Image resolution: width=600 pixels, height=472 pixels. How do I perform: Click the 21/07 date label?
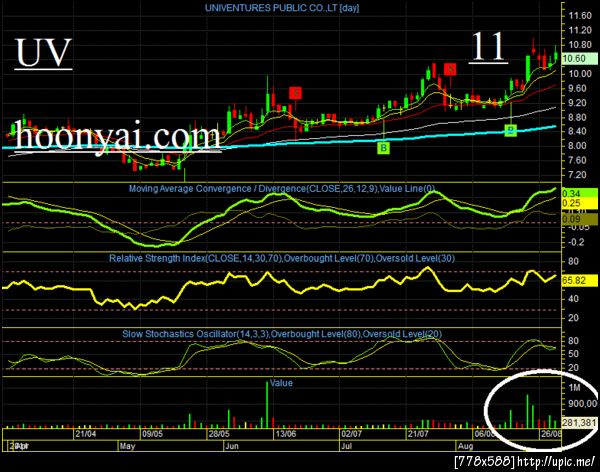[418, 434]
